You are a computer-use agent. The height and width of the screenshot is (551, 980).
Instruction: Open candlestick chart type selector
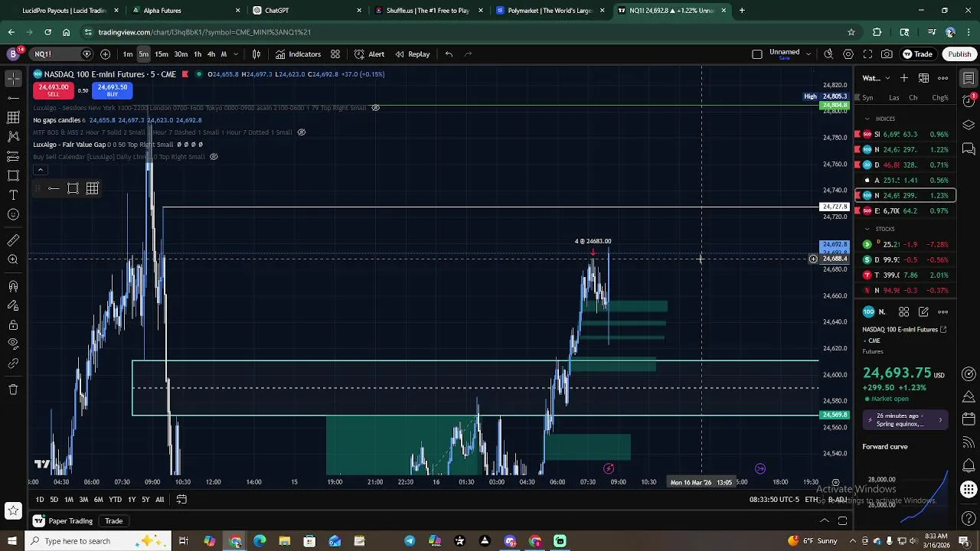(256, 54)
